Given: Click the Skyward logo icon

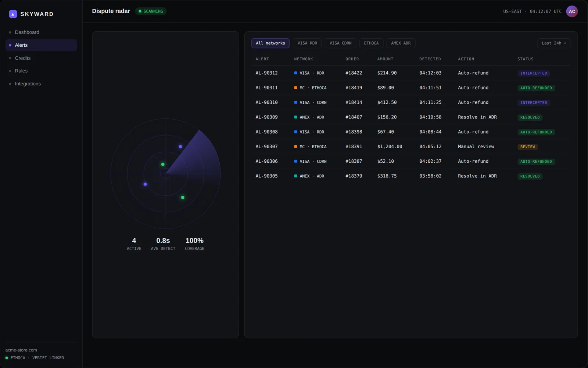Looking at the screenshot, I should pyautogui.click(x=13, y=14).
